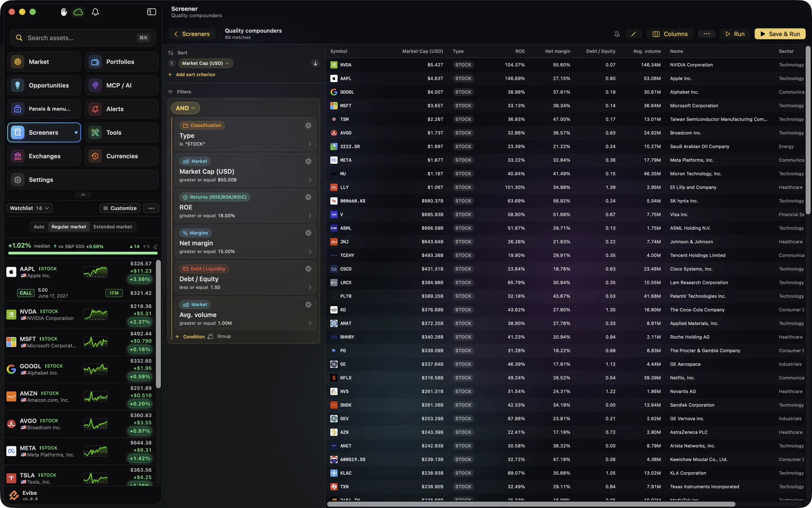
Task: Open the Columns chooser
Action: [x=670, y=34]
